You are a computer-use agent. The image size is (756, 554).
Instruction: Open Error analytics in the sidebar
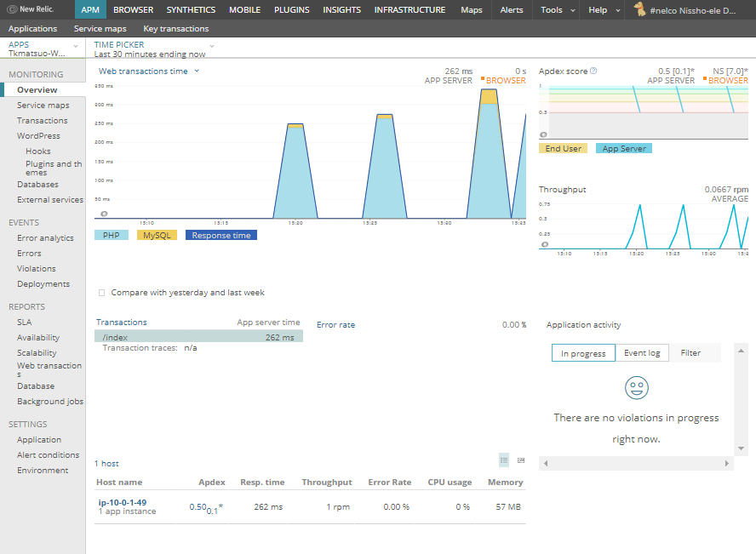pos(45,238)
